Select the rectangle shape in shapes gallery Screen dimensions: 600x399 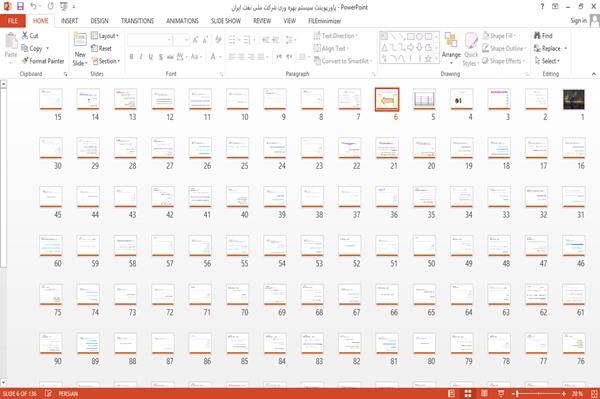(410, 36)
